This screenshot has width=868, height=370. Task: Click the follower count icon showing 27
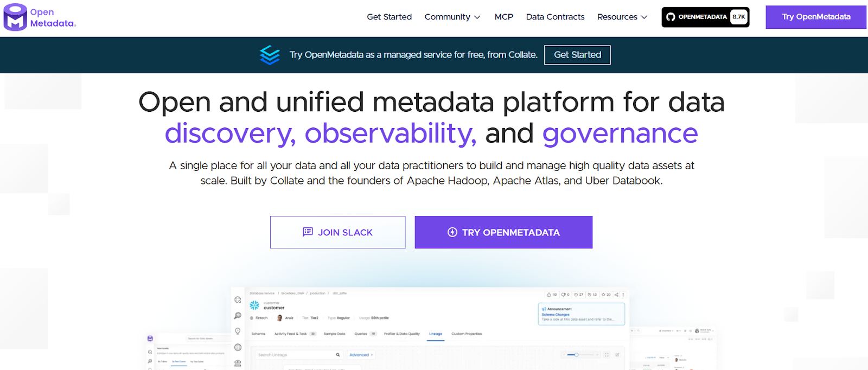576,295
